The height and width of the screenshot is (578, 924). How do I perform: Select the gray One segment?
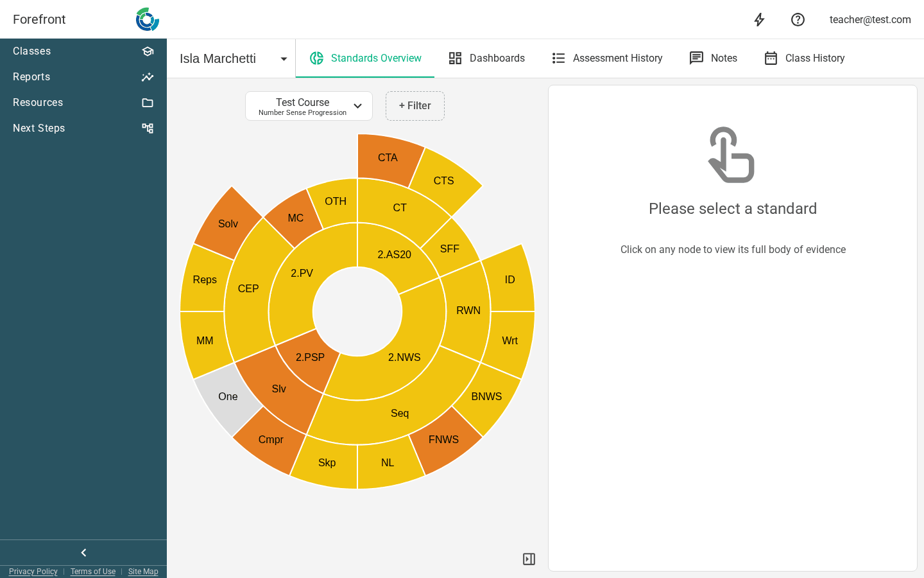pyautogui.click(x=228, y=397)
